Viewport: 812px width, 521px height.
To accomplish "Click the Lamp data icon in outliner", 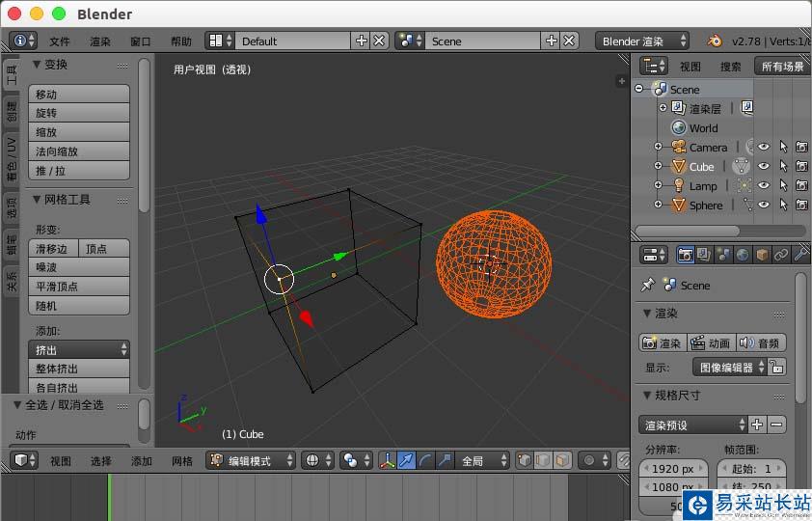I will point(744,185).
